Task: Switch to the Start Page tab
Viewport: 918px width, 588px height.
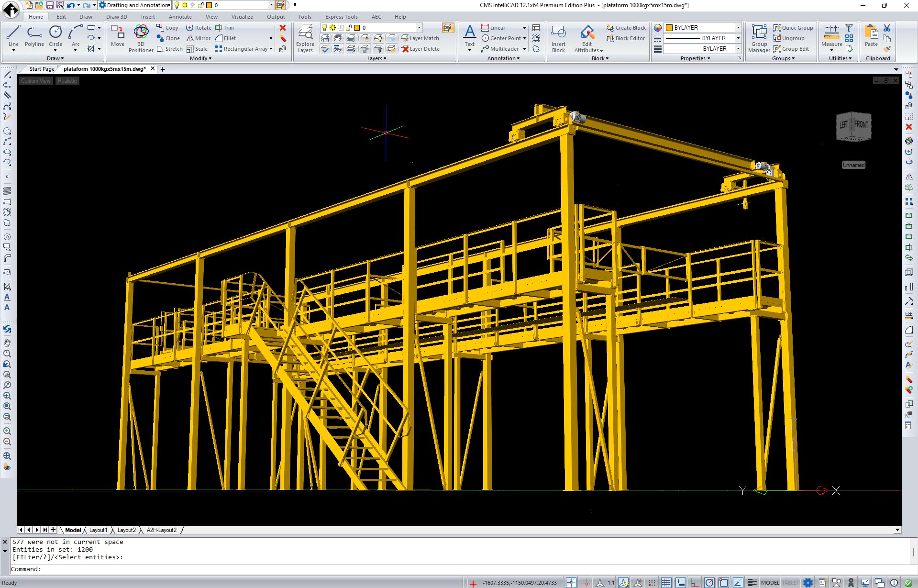Action: click(42, 69)
